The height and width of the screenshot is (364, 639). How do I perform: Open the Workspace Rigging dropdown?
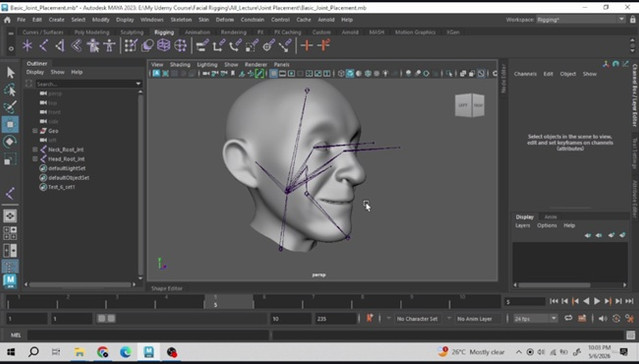580,20
